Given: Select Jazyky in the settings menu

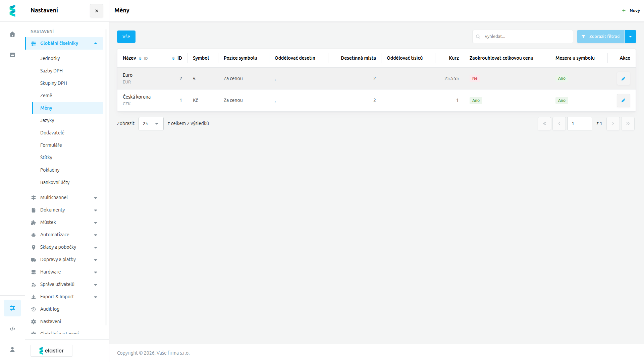Looking at the screenshot, I should (x=47, y=120).
